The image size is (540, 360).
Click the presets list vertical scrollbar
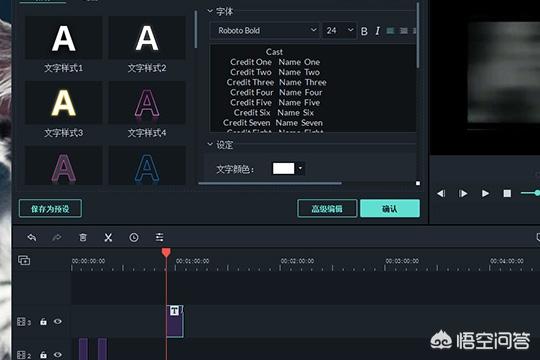click(196, 29)
